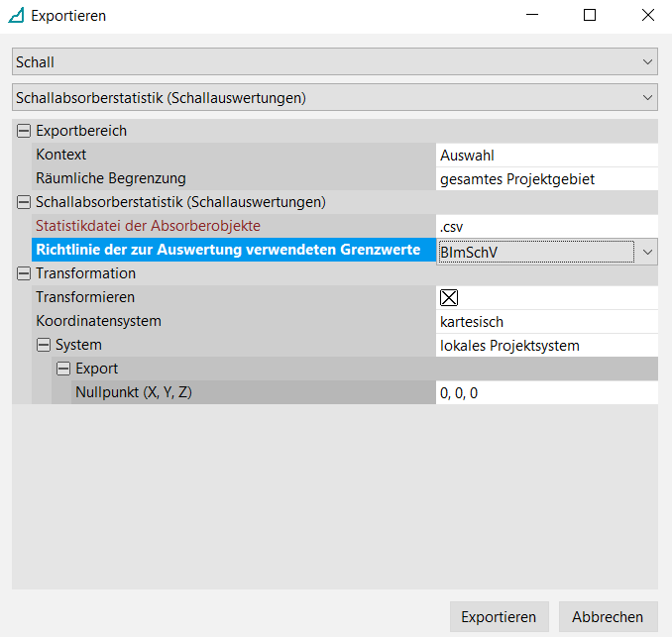672x637 pixels.
Task: Collapse the Exportbereich section
Action: point(24,131)
